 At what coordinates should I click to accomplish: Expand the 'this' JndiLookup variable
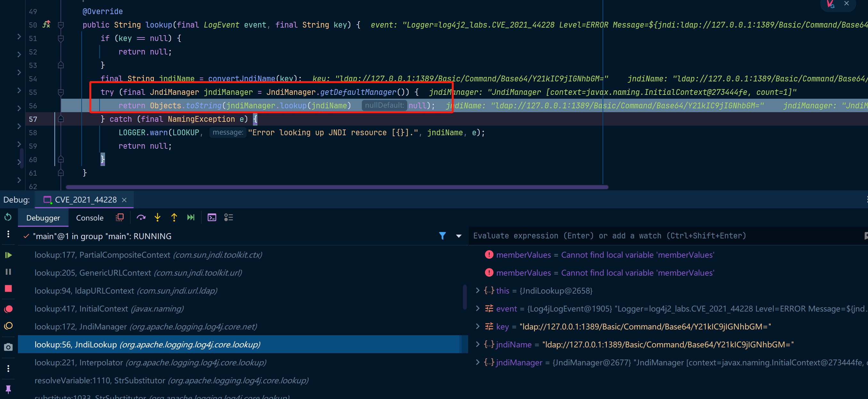(477, 290)
